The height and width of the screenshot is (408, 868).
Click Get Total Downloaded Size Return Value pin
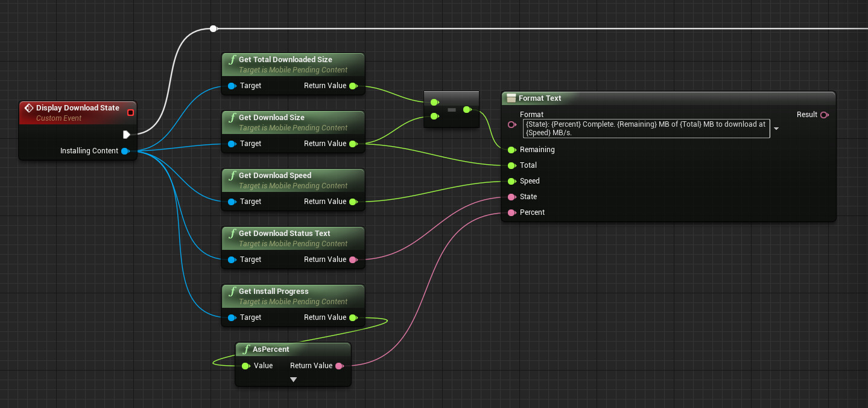click(x=353, y=86)
